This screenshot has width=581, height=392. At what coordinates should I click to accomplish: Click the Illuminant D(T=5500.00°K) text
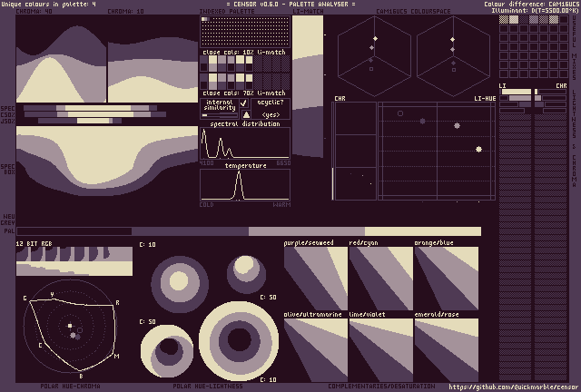coord(535,10)
